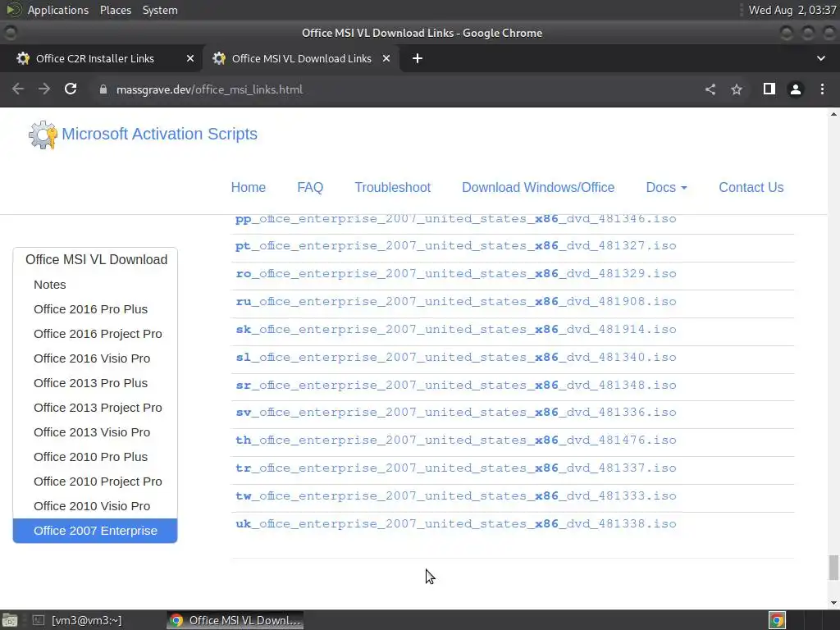The height and width of the screenshot is (630, 840).
Task: Download the tw_office_enterprise_2007 ISO link
Action: (x=456, y=496)
